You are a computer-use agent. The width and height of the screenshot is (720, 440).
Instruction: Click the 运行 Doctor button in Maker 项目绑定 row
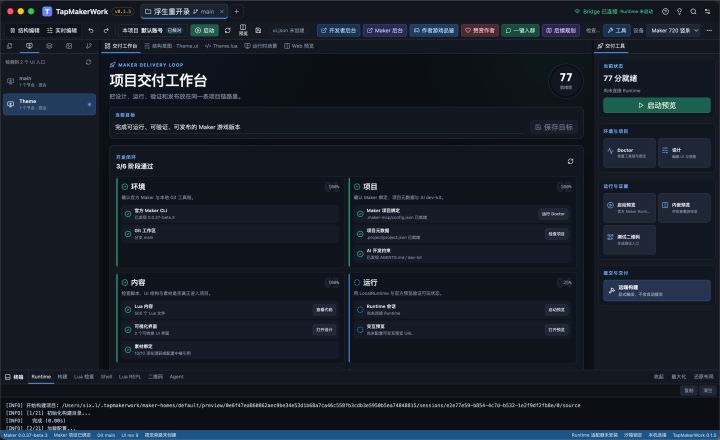(x=553, y=214)
